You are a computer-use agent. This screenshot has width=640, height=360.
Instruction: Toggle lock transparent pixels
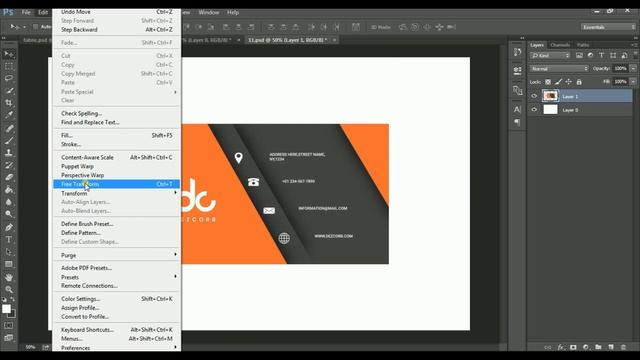click(x=548, y=82)
